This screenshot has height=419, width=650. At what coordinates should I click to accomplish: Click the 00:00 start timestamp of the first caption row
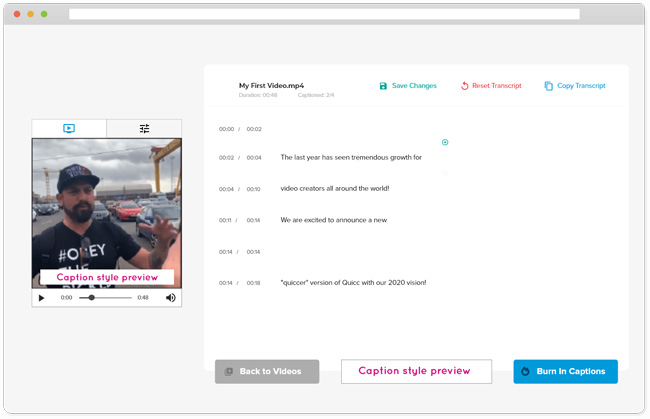(226, 129)
